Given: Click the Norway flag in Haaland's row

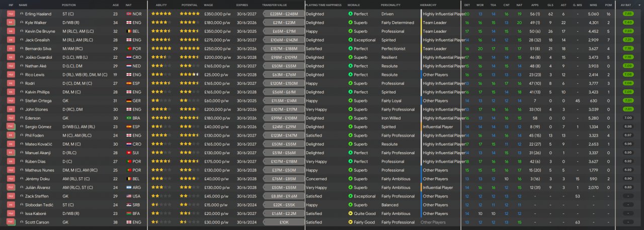Looking at the screenshot, I should tap(129, 14).
